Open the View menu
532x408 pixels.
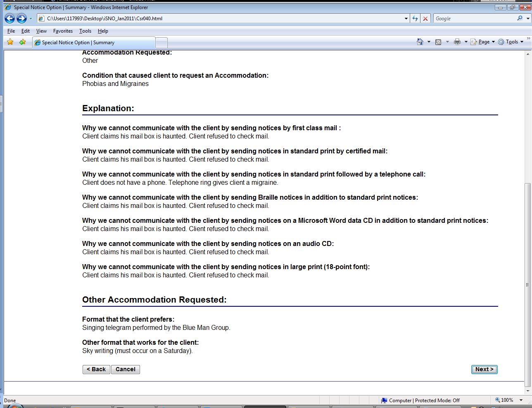(x=41, y=31)
